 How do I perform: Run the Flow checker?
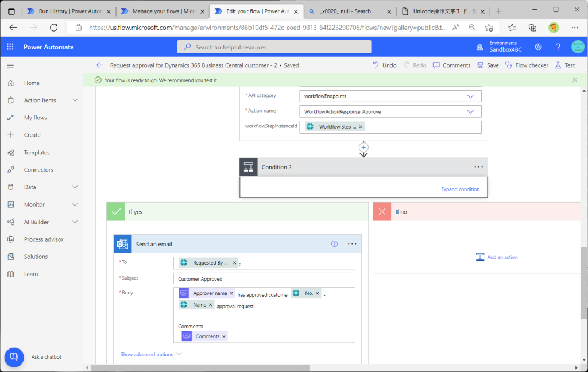[527, 65]
